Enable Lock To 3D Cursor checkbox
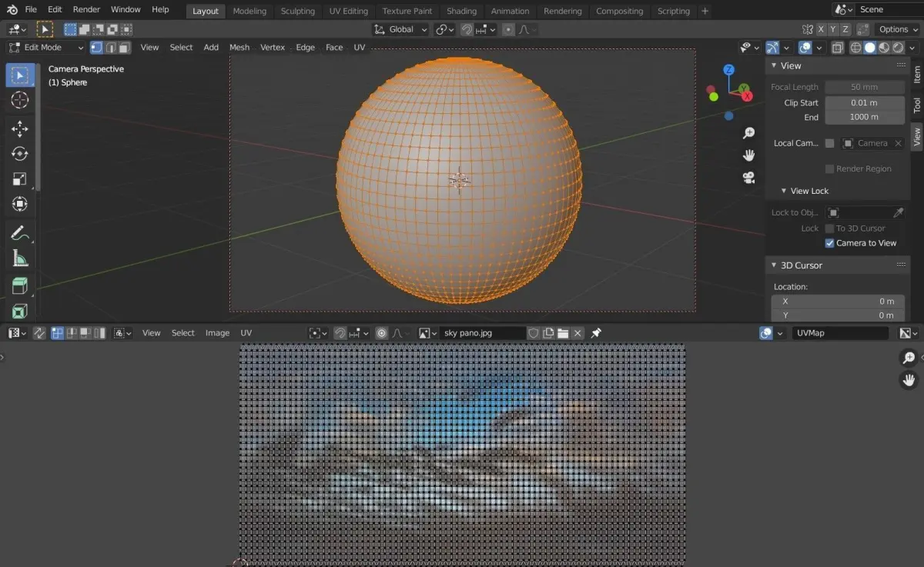Screen dimensions: 924x567 (x=829, y=228)
